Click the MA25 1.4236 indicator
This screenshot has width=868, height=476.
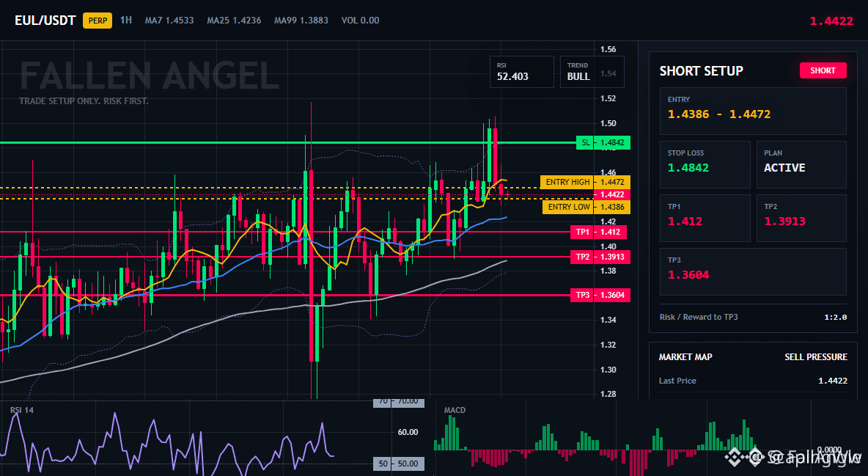tap(234, 21)
